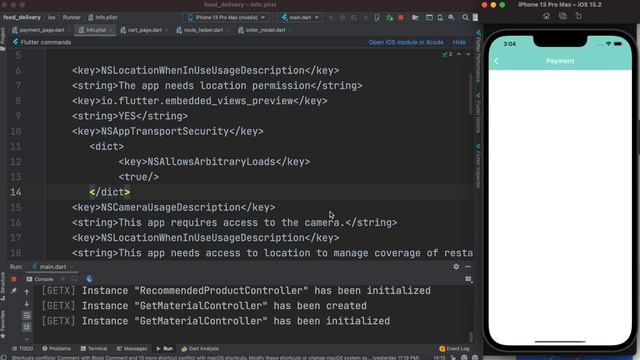
Task: Click Open iOS module in Xcode link
Action: (406, 42)
